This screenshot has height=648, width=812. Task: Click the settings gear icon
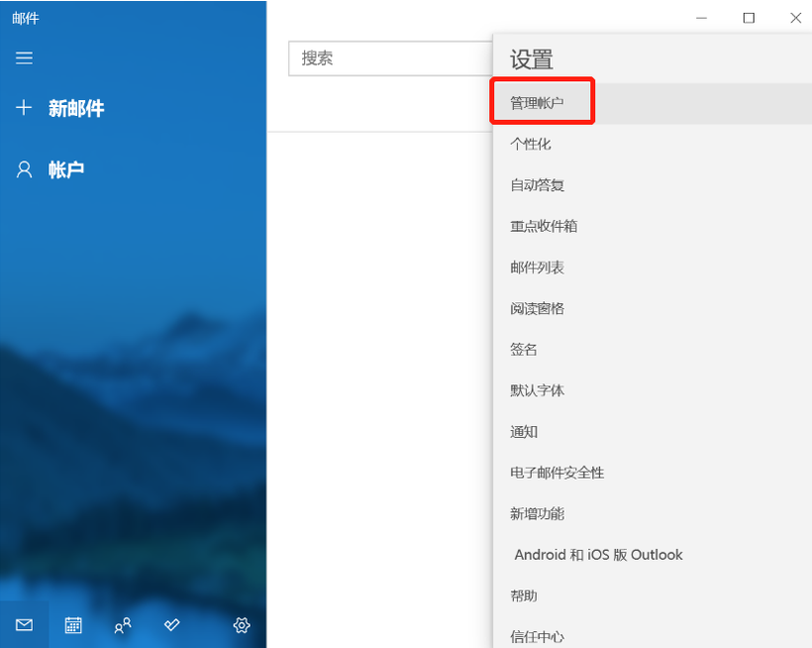click(242, 624)
